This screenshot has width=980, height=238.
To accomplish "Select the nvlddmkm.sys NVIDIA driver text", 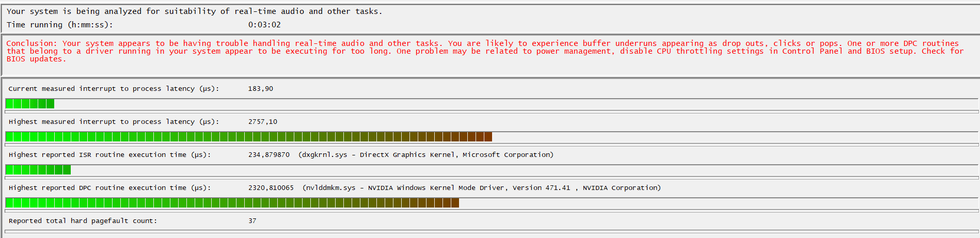I will [482, 188].
